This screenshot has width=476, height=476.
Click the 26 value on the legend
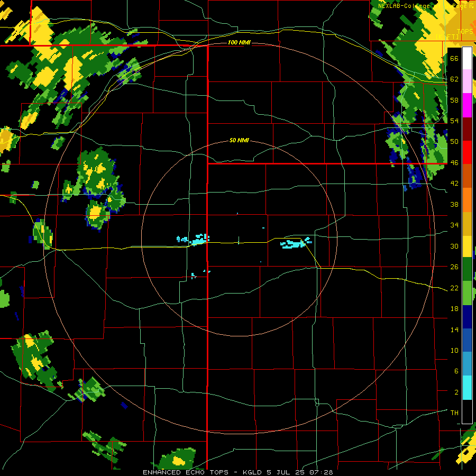454,267
